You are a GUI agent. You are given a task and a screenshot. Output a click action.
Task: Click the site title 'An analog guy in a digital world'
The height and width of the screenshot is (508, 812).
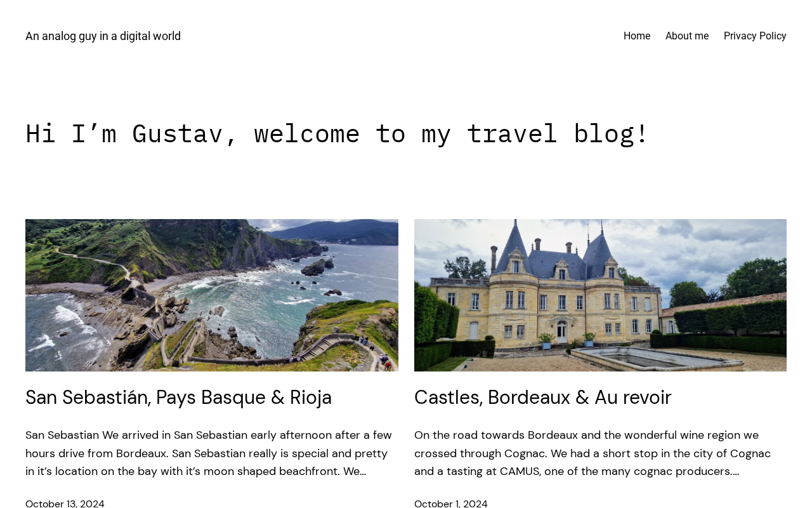[x=103, y=36]
